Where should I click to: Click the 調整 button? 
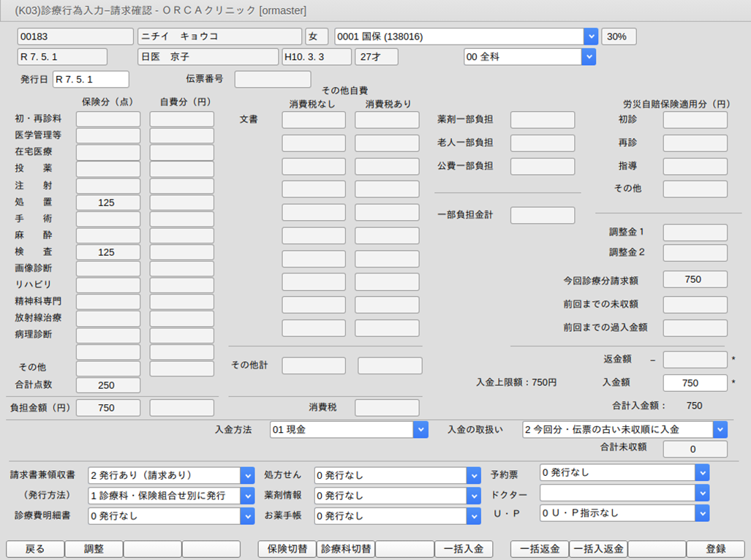pos(94,549)
